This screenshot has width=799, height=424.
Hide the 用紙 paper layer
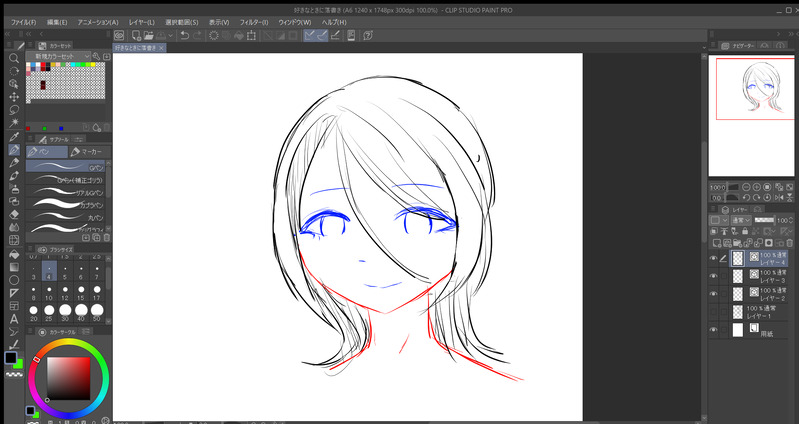pyautogui.click(x=713, y=329)
